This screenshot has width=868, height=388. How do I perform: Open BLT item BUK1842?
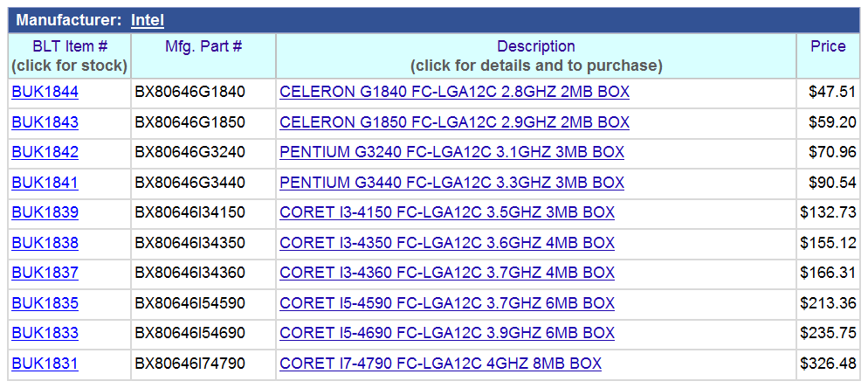(x=45, y=152)
